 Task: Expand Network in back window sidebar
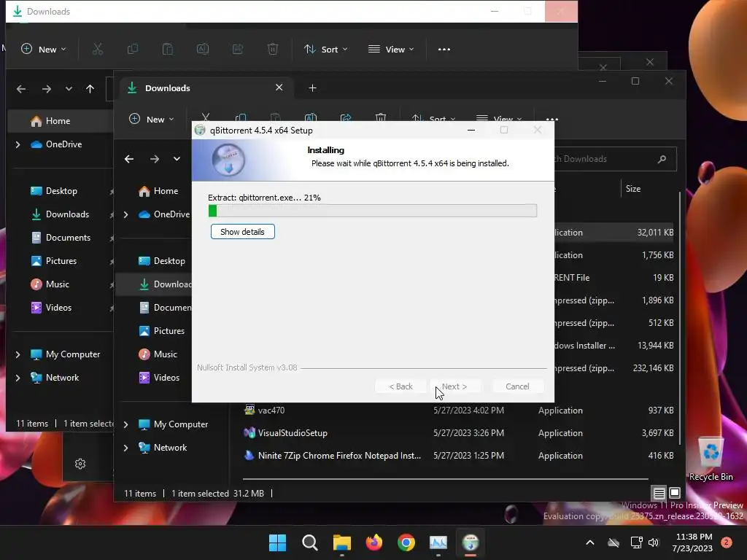tap(18, 378)
